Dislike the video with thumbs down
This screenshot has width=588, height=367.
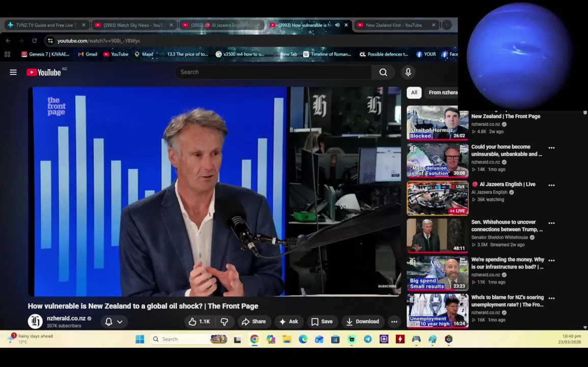click(224, 322)
